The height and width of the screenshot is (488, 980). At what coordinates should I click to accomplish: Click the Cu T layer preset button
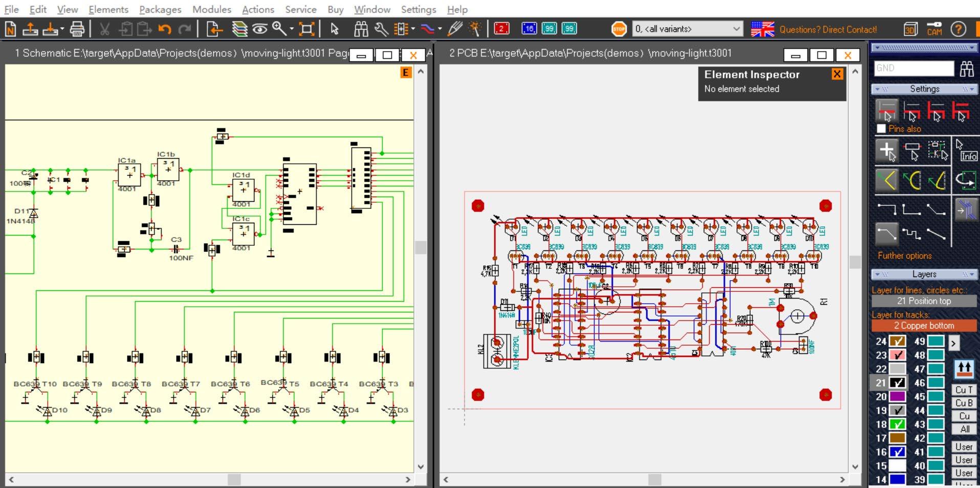coord(964,390)
